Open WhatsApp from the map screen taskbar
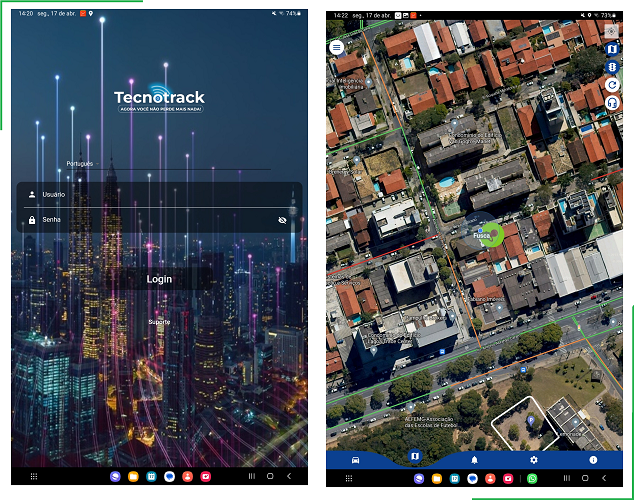This screenshot has width=634, height=500. point(532,479)
